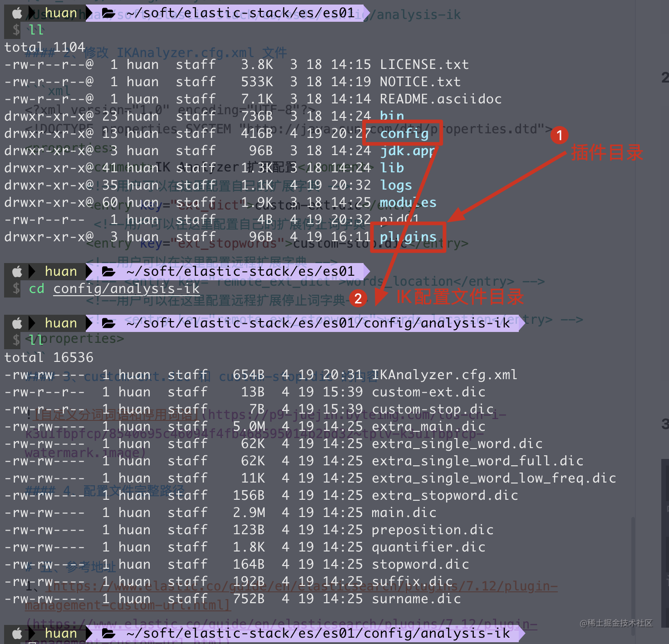Screen dimensions: 669x644
Task: Click the NOTICE.txt file name
Action: click(420, 82)
